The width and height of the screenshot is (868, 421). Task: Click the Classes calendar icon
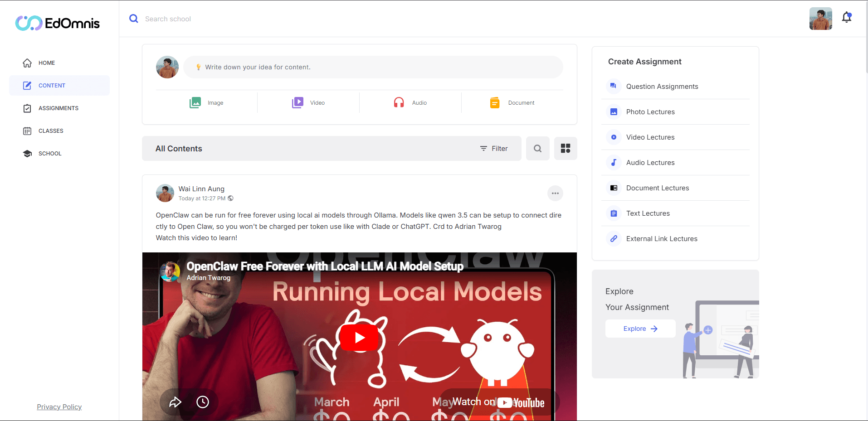27,131
